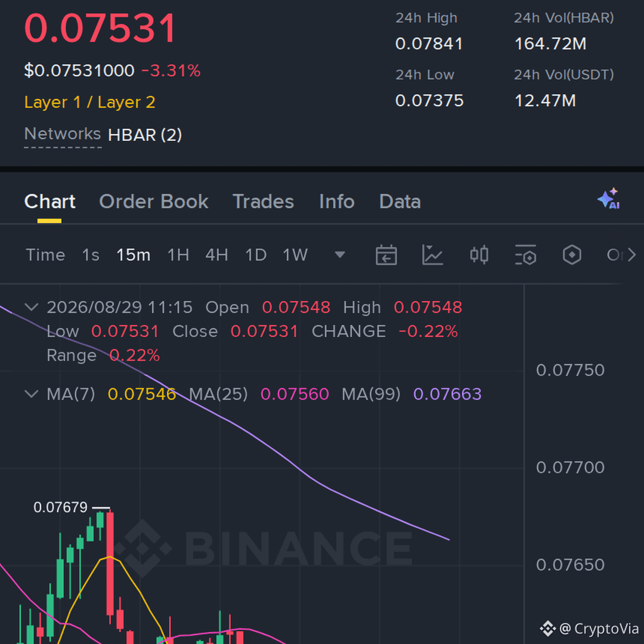Click the Networks label
This screenshot has width=644, height=644.
(63, 134)
